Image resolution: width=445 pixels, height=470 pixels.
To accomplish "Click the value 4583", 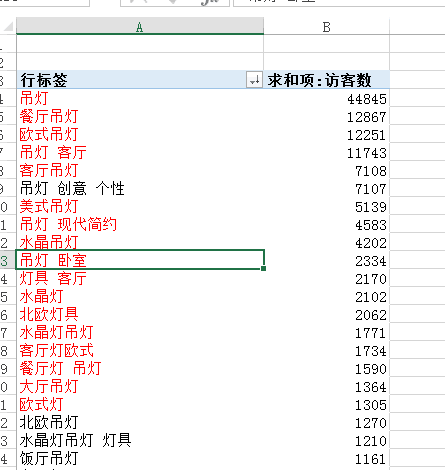I will click(371, 225).
